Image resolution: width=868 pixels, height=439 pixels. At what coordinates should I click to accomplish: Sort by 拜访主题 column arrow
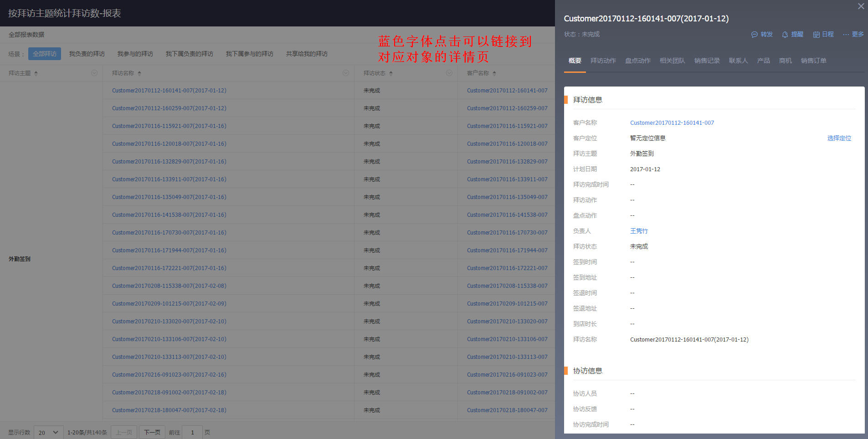(x=36, y=73)
